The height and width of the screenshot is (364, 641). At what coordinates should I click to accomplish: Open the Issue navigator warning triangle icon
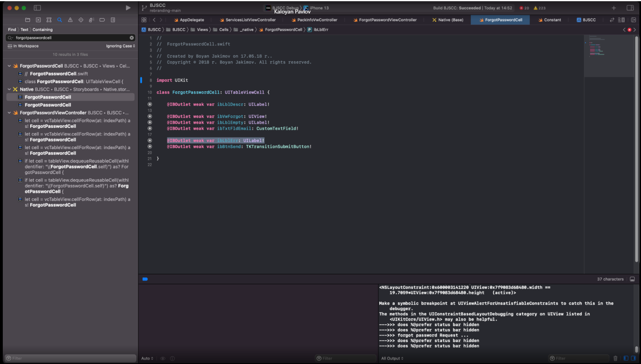pyautogui.click(x=70, y=20)
